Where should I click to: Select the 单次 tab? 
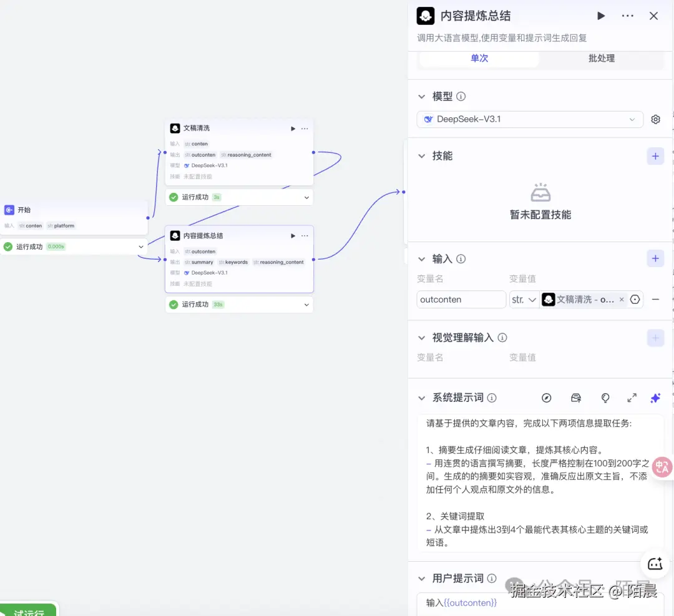pos(479,57)
